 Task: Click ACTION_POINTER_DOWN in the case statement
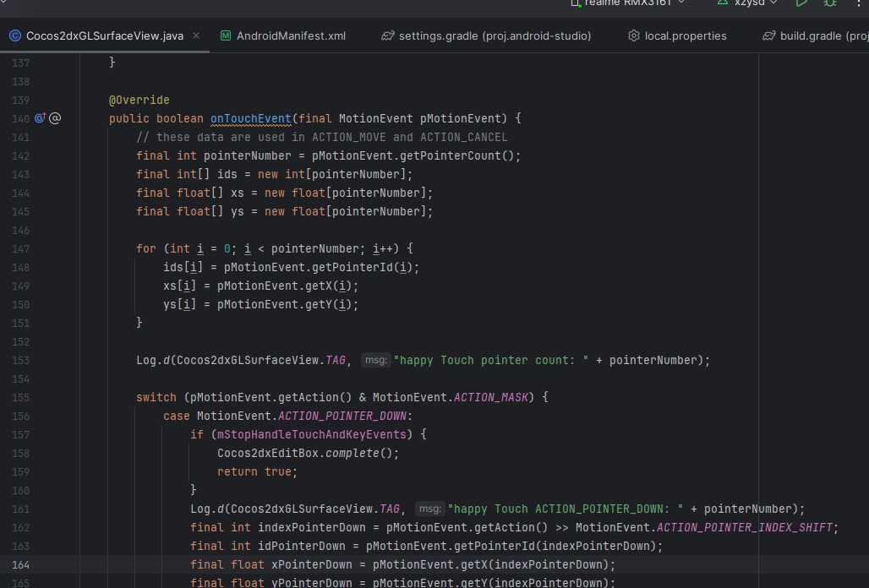(342, 416)
